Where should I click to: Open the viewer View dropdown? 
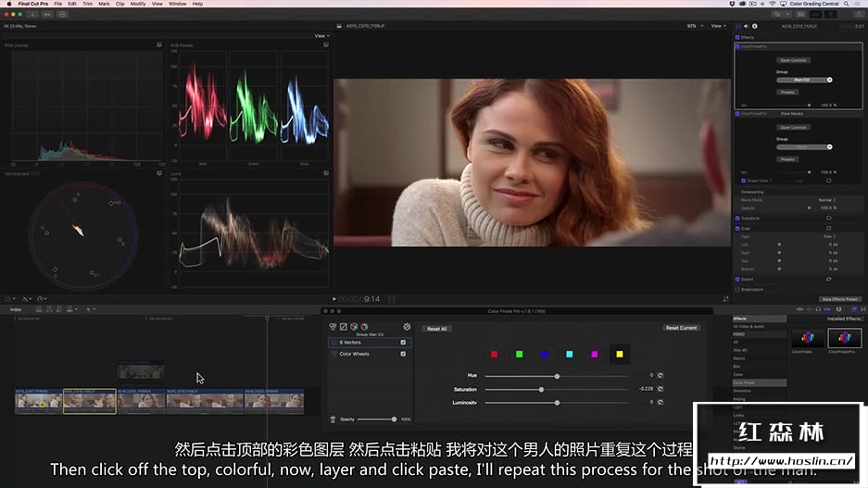[718, 26]
